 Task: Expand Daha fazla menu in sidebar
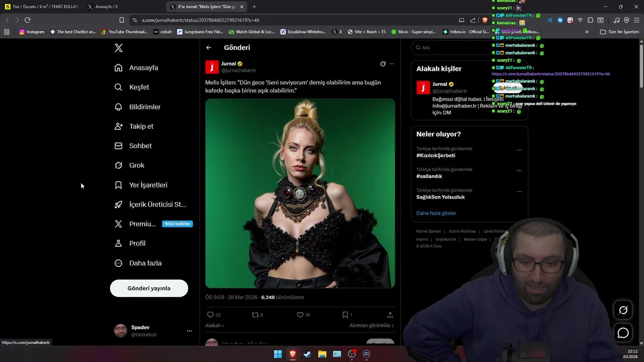pyautogui.click(x=138, y=263)
